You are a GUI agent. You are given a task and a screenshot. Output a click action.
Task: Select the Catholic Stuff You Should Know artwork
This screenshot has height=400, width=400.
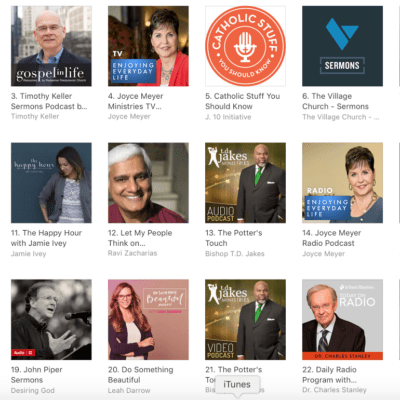coord(245,46)
